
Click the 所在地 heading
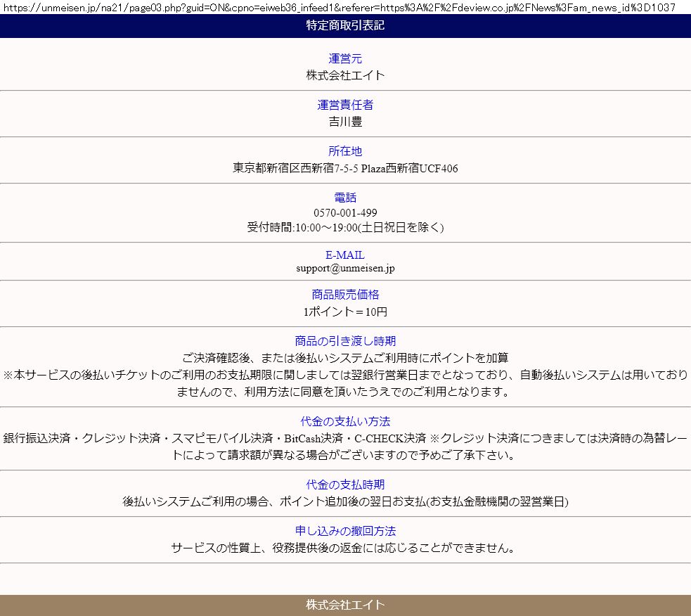(x=345, y=152)
